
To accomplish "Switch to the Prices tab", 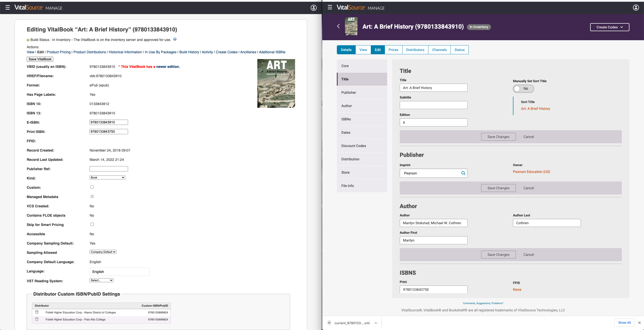I will tap(393, 50).
